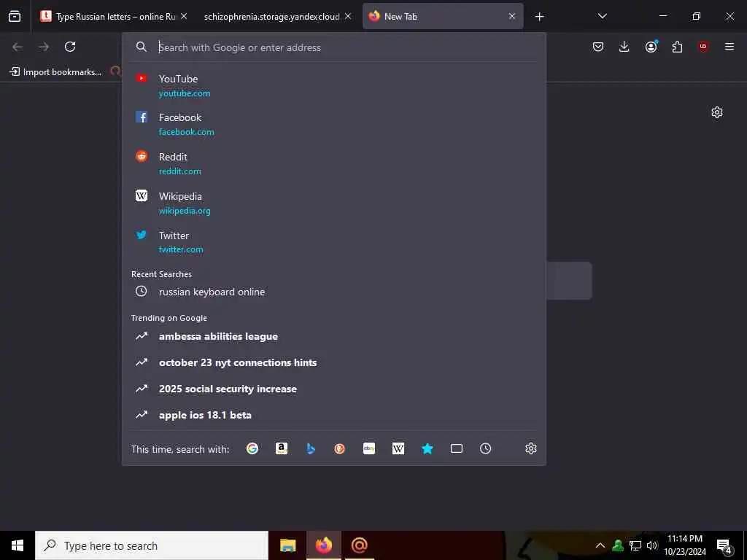The height and width of the screenshot is (560, 747).
Task: Search this time with Bing
Action: (x=311, y=448)
